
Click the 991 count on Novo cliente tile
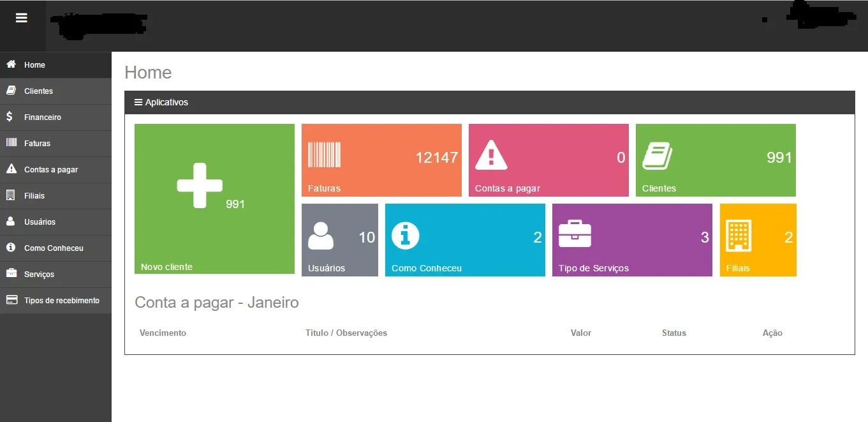(235, 204)
